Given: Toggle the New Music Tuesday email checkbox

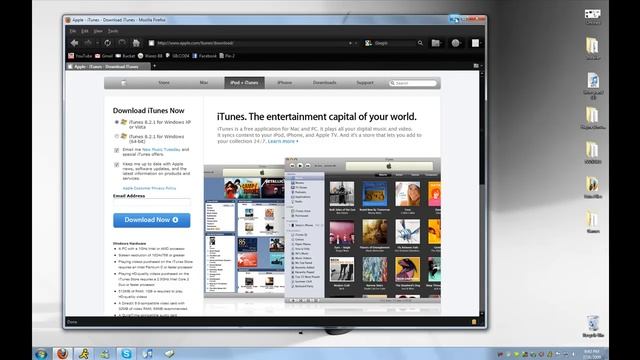Looking at the screenshot, I should 116,150.
